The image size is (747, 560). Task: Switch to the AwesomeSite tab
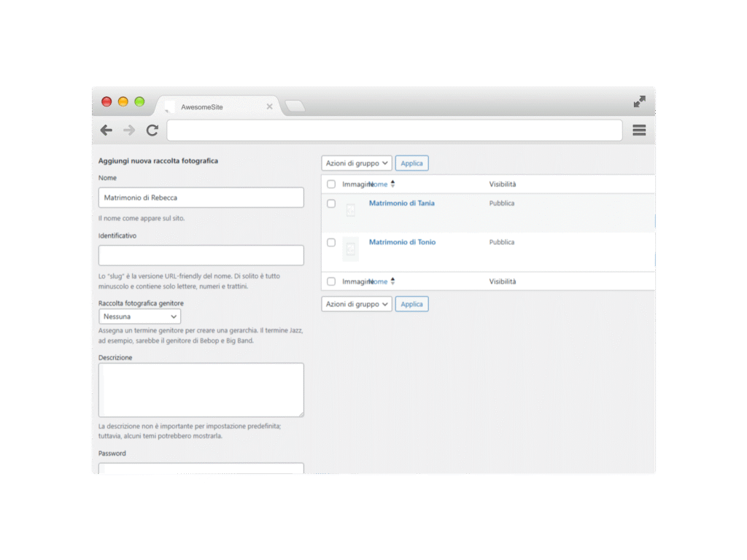(x=212, y=106)
